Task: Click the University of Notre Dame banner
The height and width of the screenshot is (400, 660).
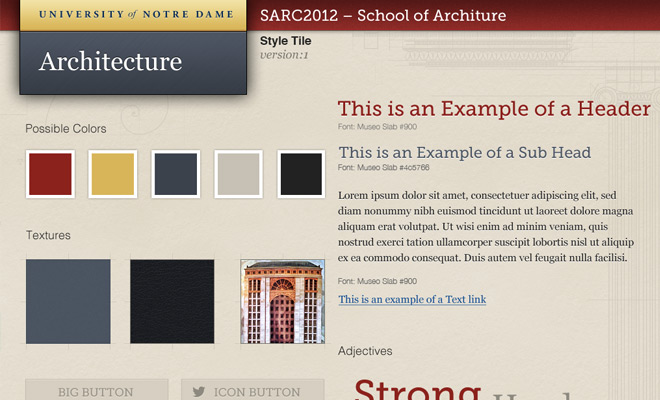Action: (x=133, y=15)
